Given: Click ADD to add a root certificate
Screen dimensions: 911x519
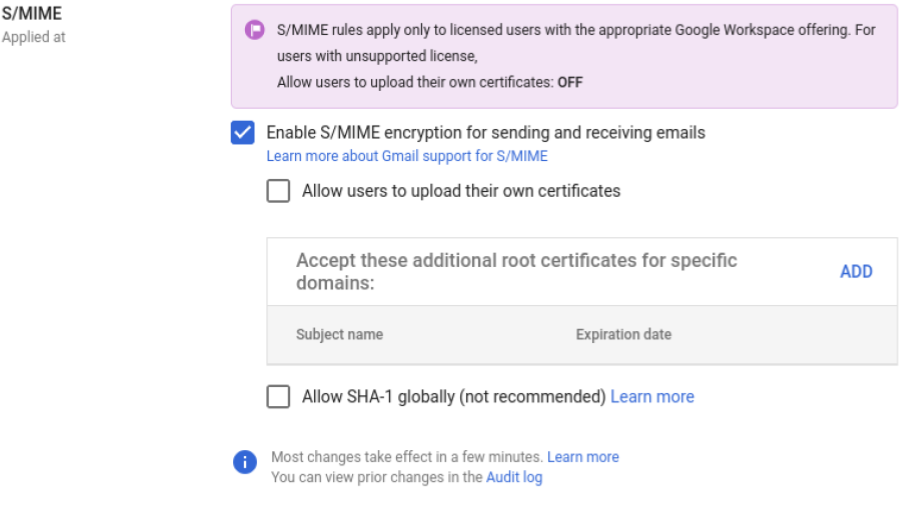Looking at the screenshot, I should pos(856,271).
